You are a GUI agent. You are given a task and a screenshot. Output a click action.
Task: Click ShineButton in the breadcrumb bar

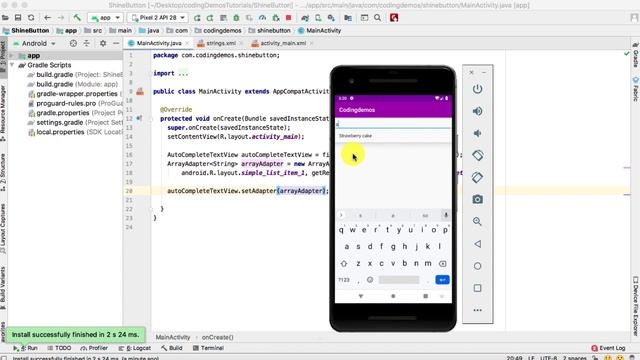pyautogui.click(x=26, y=31)
